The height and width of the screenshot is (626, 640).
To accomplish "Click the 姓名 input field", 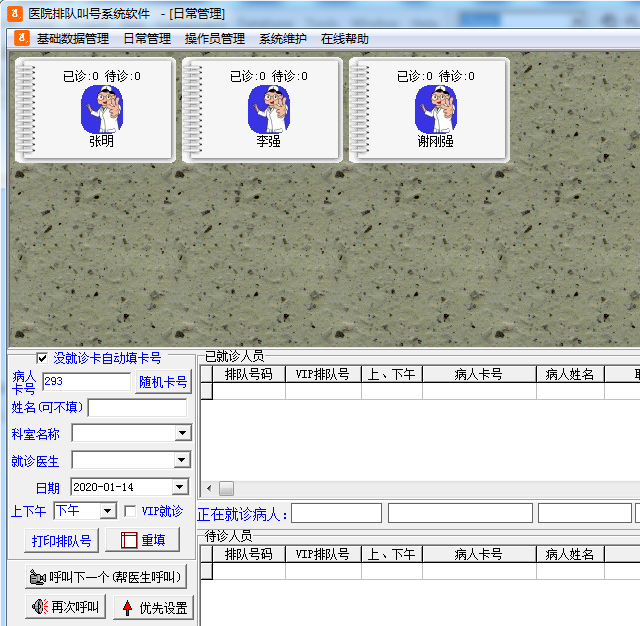I will coord(137,407).
